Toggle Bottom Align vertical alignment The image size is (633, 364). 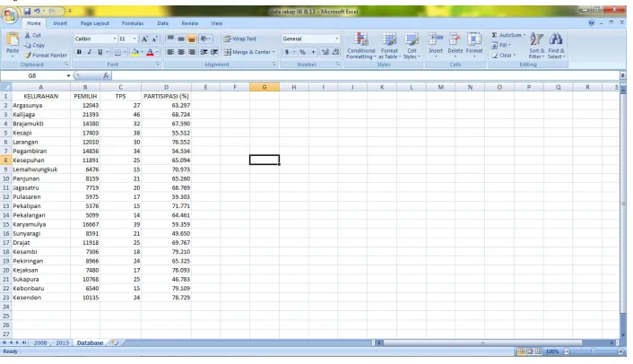point(191,39)
